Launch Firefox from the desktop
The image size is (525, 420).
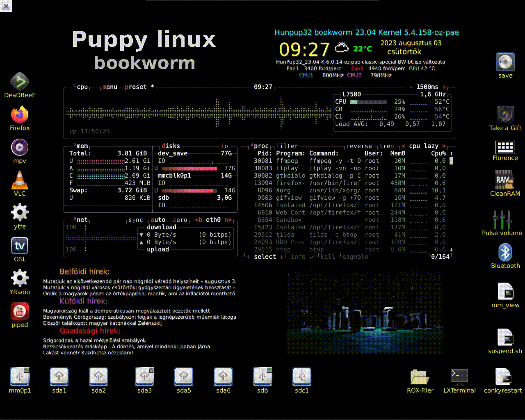click(x=20, y=114)
